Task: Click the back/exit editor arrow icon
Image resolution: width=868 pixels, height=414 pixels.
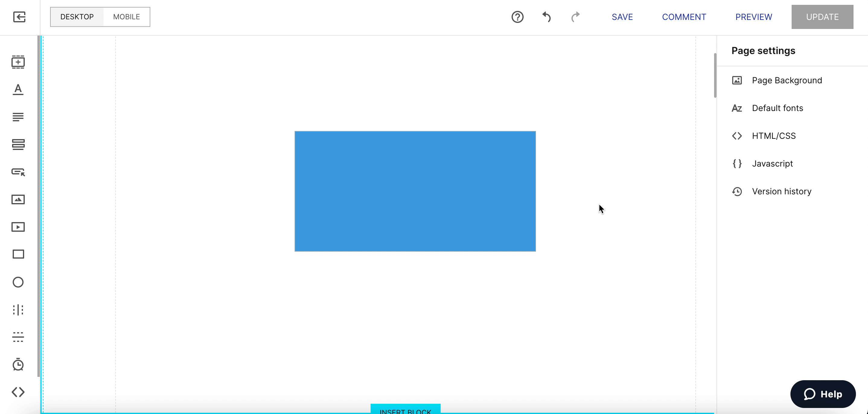Action: 19,17
